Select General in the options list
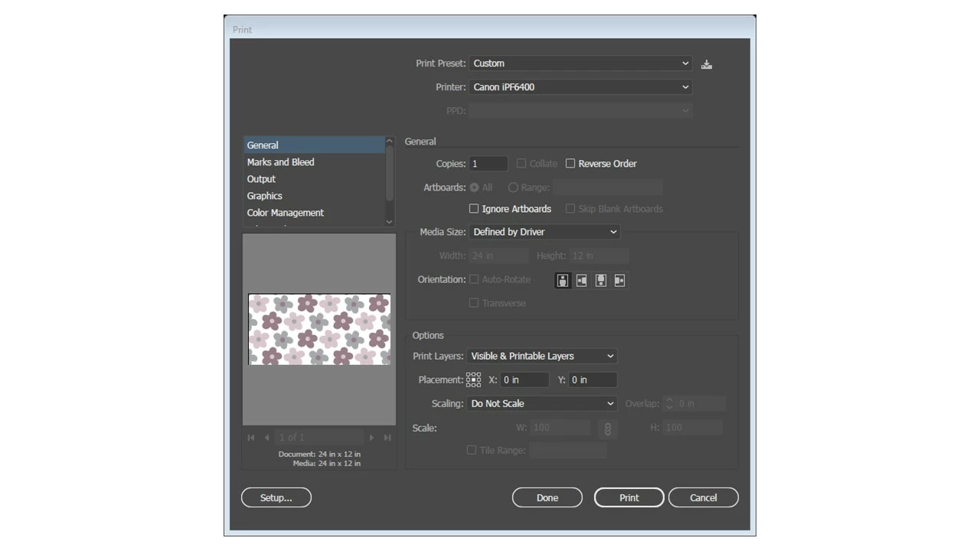 point(314,145)
